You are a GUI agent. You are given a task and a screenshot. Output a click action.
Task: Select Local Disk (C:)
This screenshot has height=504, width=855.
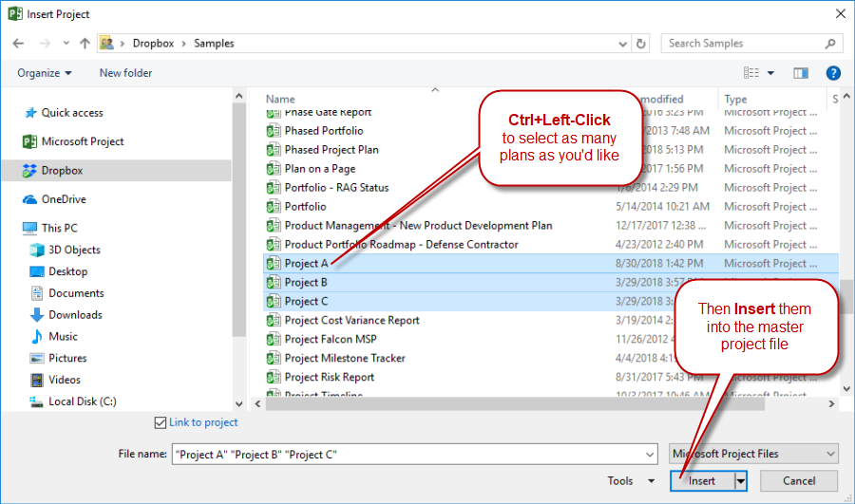click(83, 401)
